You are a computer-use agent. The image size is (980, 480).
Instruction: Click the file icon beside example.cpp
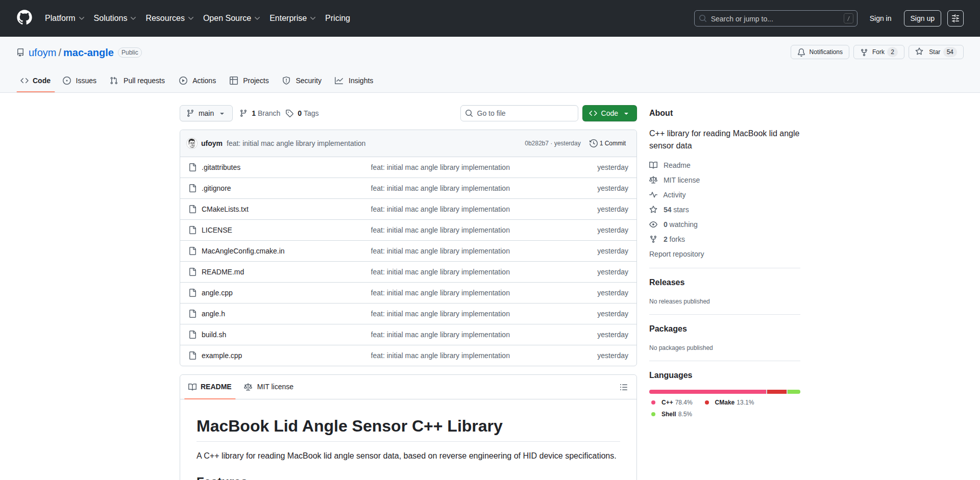point(192,356)
